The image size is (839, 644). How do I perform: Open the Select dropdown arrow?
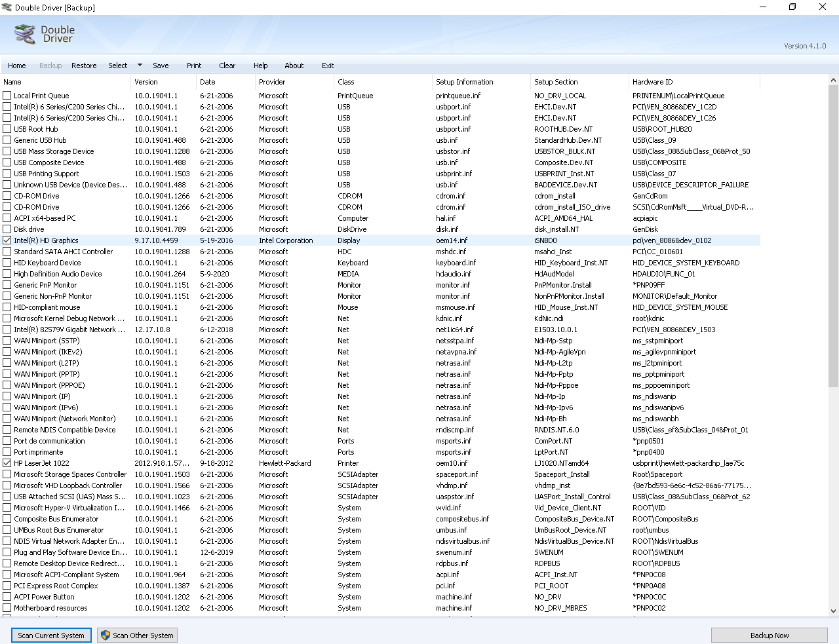tap(140, 66)
